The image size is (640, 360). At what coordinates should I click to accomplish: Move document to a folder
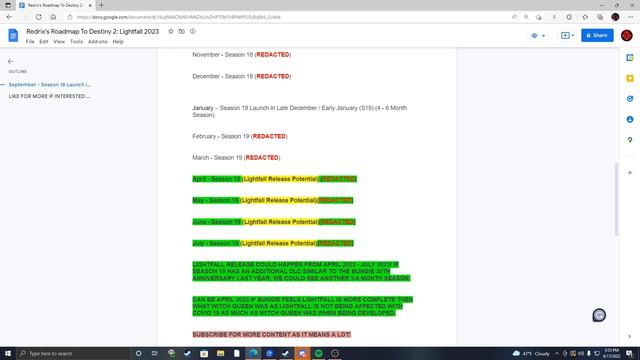pyautogui.click(x=182, y=31)
